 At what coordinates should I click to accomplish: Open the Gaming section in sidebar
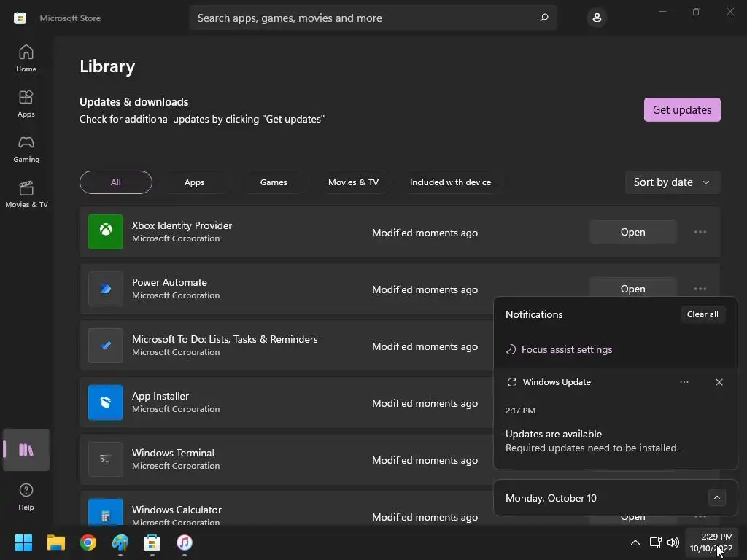26,149
